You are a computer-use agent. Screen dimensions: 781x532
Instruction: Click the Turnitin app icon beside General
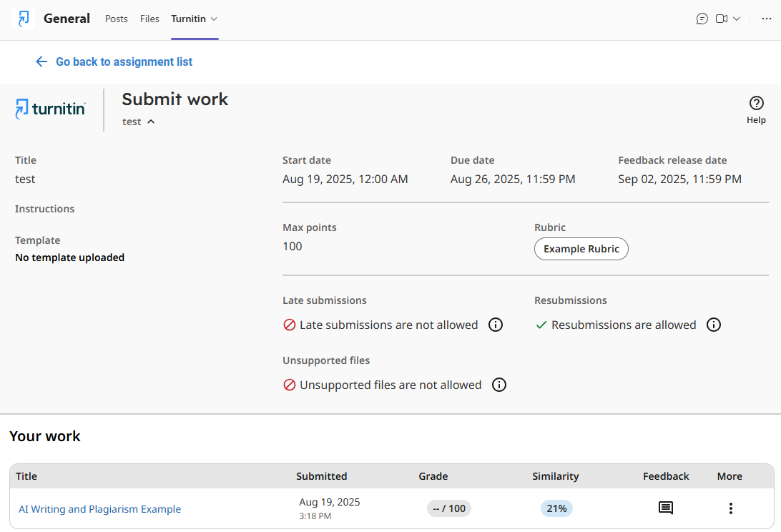[24, 19]
